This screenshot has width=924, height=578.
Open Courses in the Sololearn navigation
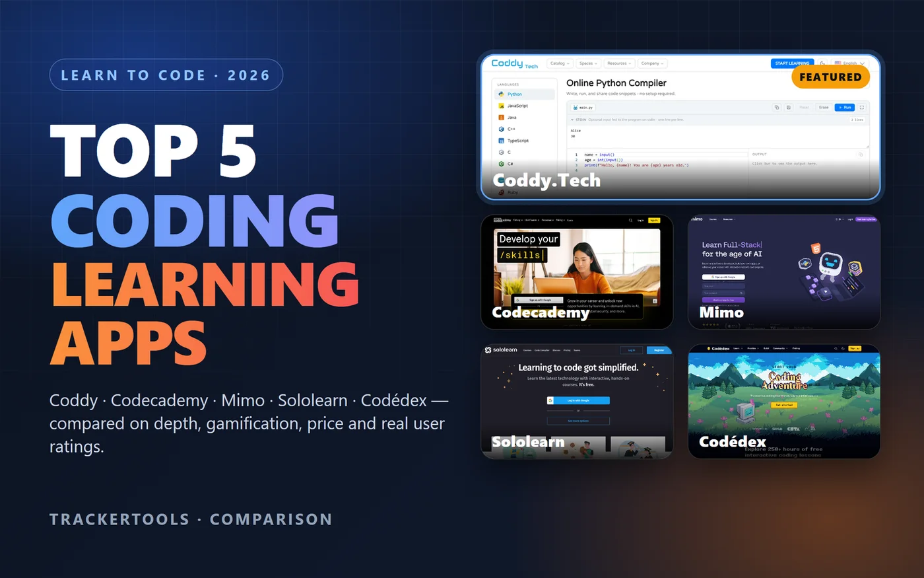coord(527,350)
